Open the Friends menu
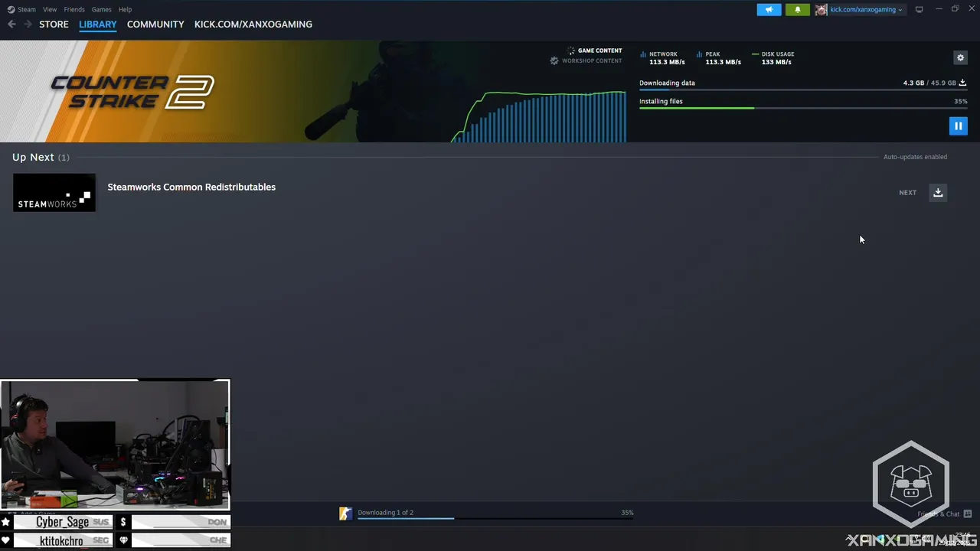Screen dimensions: 980x551 tap(74, 9)
